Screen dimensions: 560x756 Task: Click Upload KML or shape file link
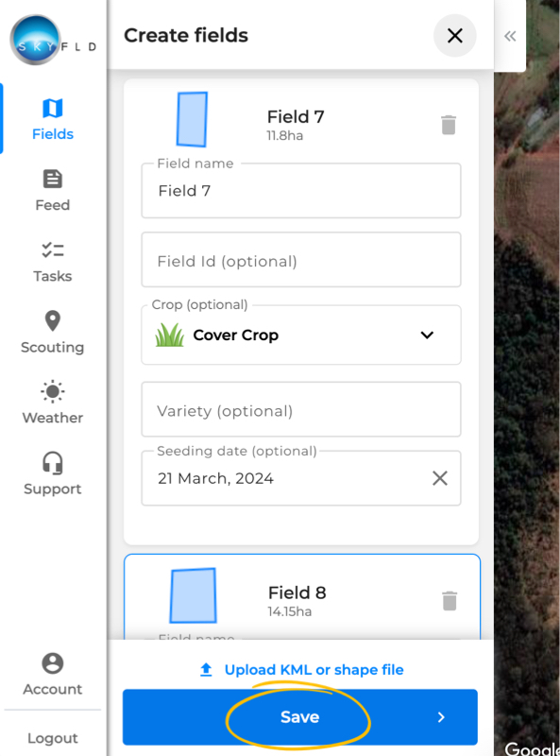pos(314,670)
